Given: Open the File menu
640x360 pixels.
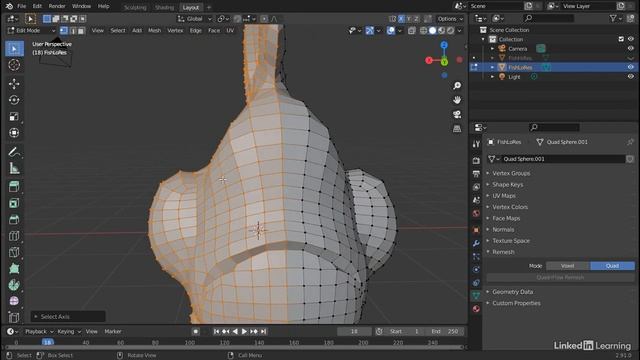Looking at the screenshot, I should coord(22,6).
